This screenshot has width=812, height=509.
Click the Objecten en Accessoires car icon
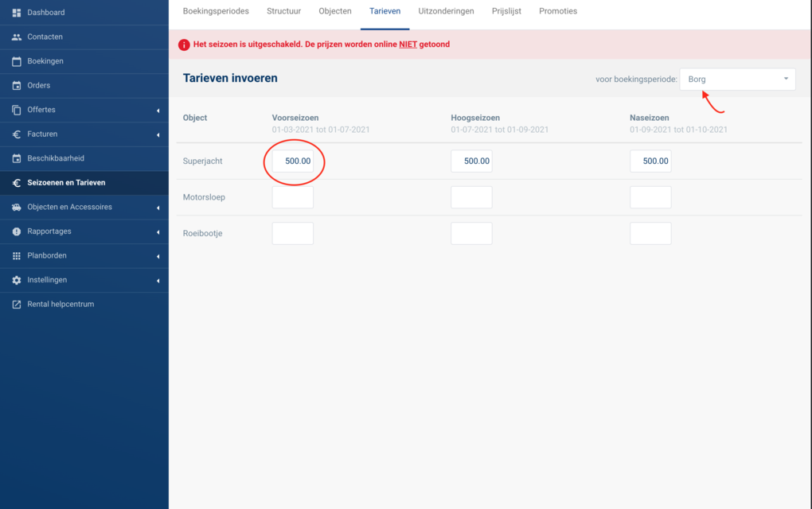(x=17, y=208)
